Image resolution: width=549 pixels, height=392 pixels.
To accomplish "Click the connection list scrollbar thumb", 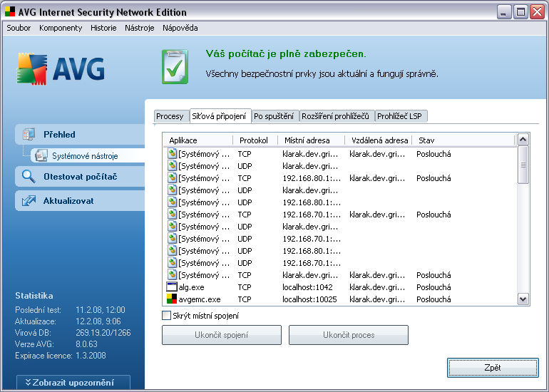I will tap(523, 165).
